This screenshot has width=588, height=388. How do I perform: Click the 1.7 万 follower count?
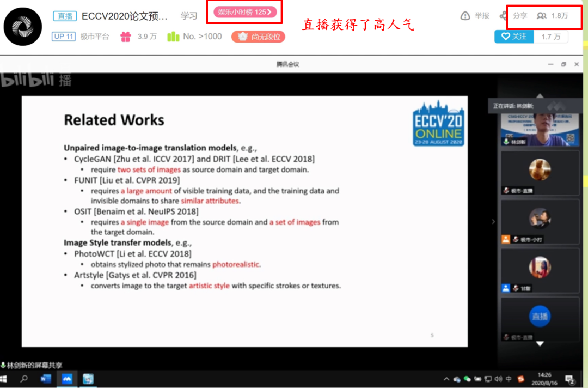551,37
